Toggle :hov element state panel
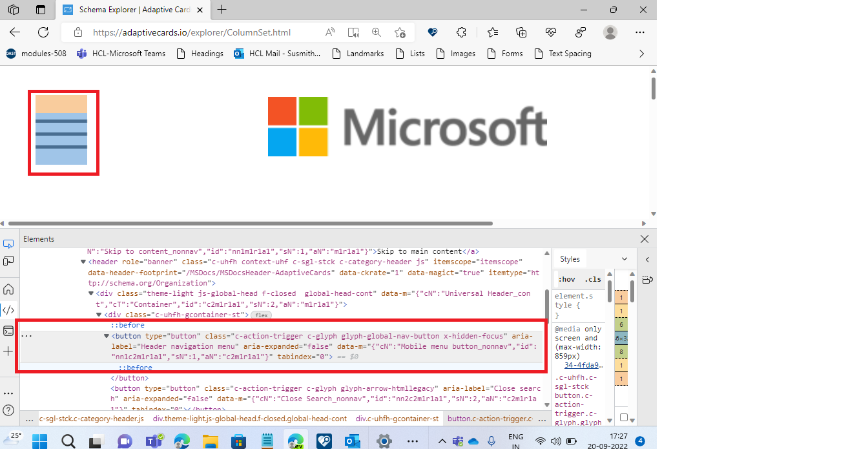 coord(566,279)
